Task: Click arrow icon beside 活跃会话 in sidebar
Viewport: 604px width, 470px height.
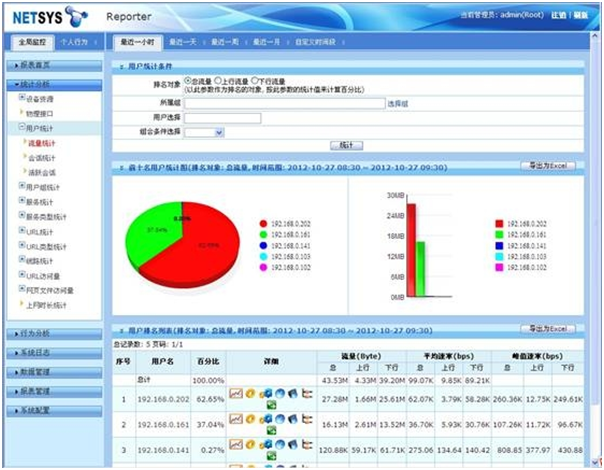Action: coord(25,171)
